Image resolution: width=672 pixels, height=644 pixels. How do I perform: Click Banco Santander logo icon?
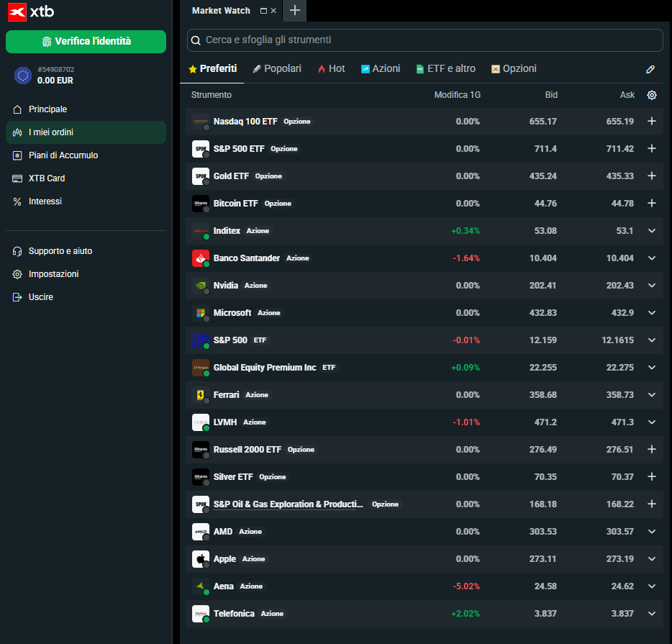coord(201,258)
